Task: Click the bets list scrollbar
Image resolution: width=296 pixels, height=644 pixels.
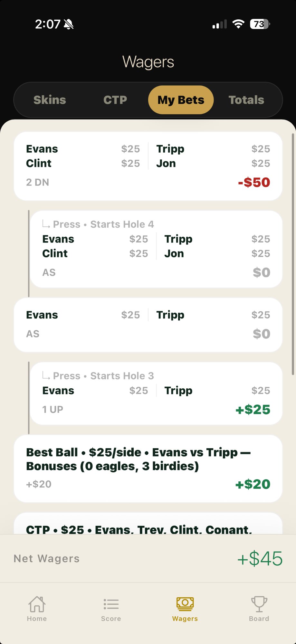Action: [292, 254]
